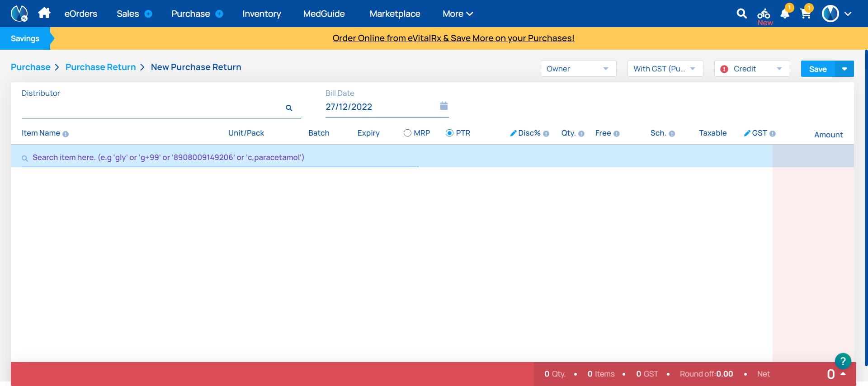Open the Sales menu
The width and height of the screenshot is (868, 386).
coord(128,14)
